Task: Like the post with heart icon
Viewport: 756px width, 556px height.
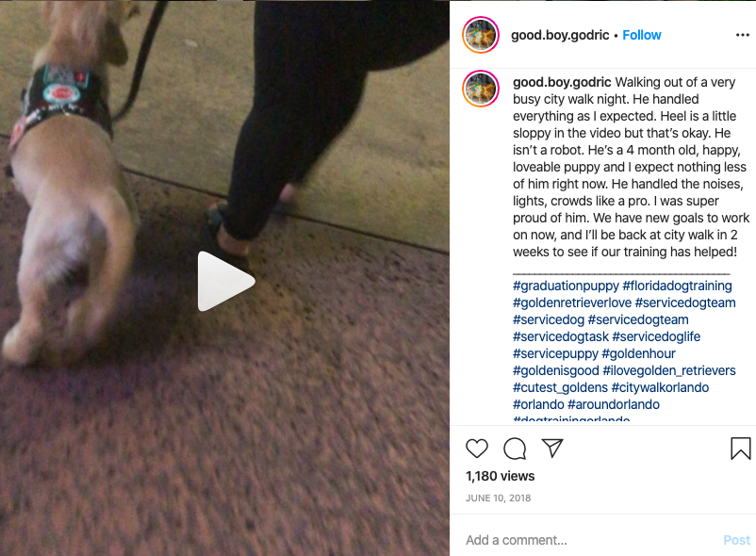Action: (477, 449)
